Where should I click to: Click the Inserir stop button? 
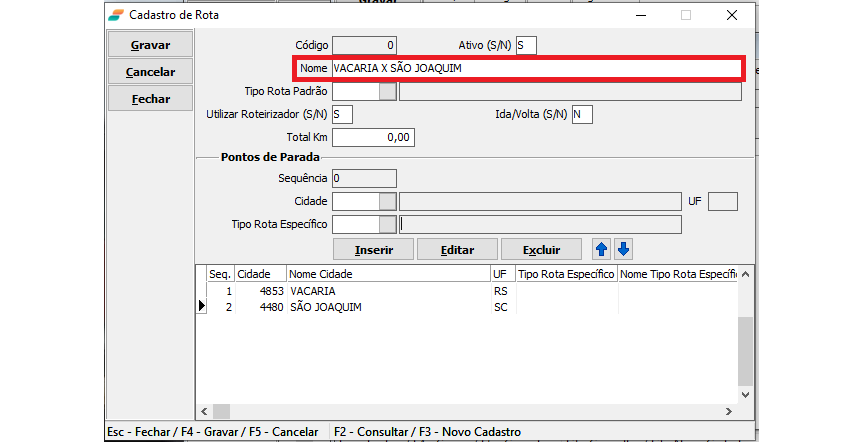click(x=373, y=249)
